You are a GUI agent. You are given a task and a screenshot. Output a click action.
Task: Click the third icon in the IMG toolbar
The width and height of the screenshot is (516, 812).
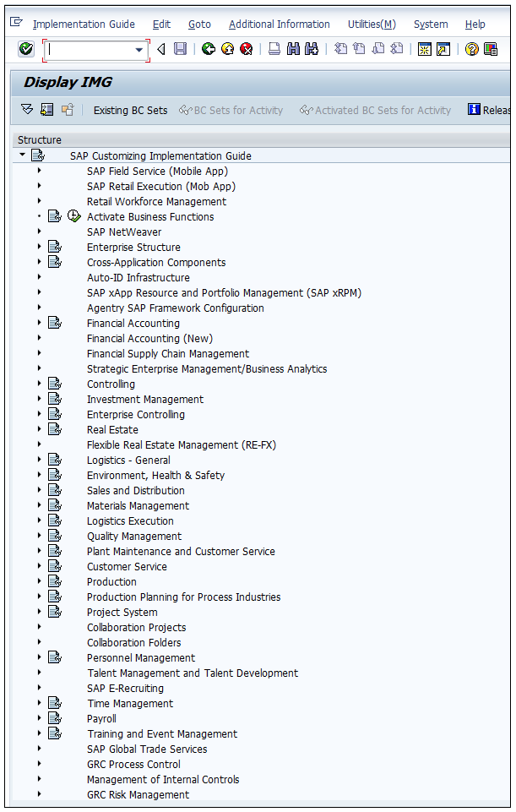point(68,110)
